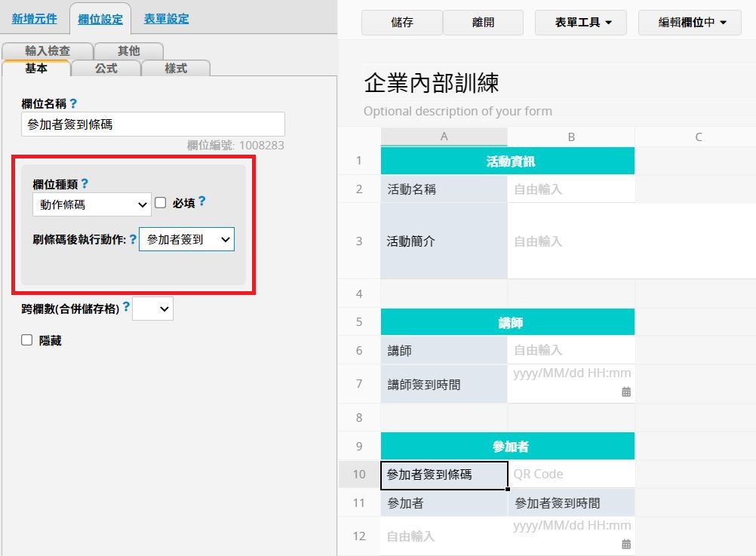The height and width of the screenshot is (556, 756).
Task: Click help icon next to 欄位名稱
Action: point(73,104)
